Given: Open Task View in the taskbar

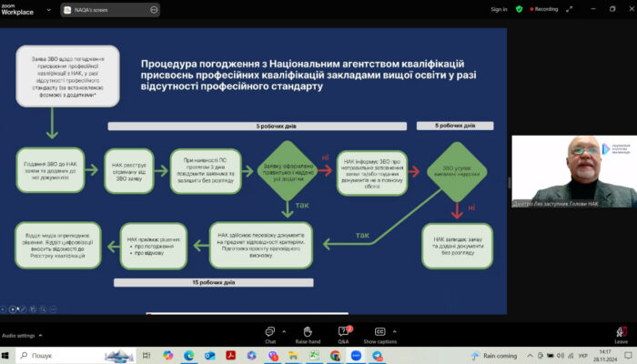Looking at the screenshot, I should point(144,355).
